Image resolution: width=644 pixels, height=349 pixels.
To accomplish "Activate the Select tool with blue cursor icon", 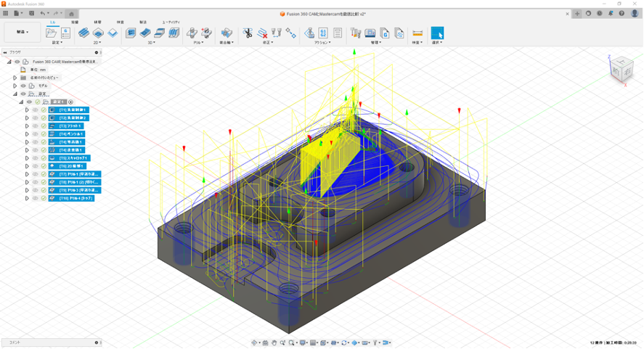I will tap(437, 33).
